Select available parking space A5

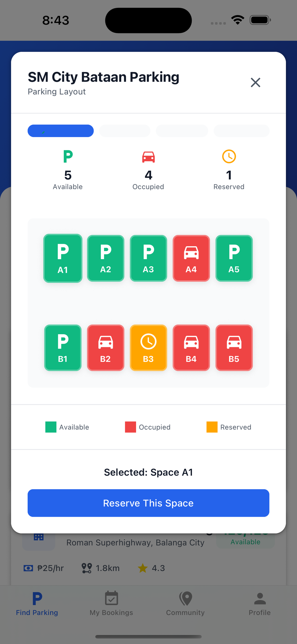pyautogui.click(x=234, y=258)
